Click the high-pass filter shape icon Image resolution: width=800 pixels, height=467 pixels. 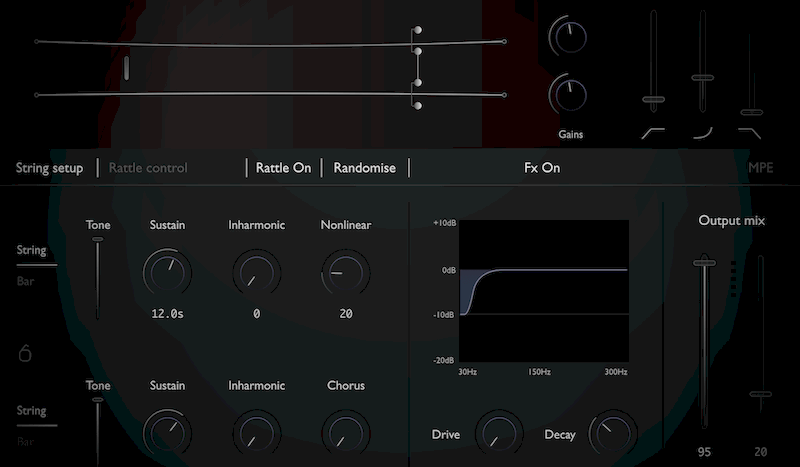tap(653, 133)
